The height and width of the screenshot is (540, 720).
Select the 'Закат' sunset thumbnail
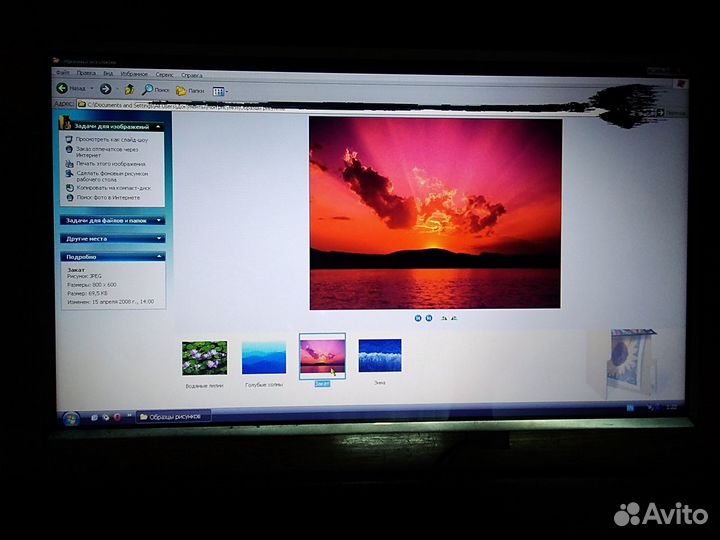(x=322, y=356)
